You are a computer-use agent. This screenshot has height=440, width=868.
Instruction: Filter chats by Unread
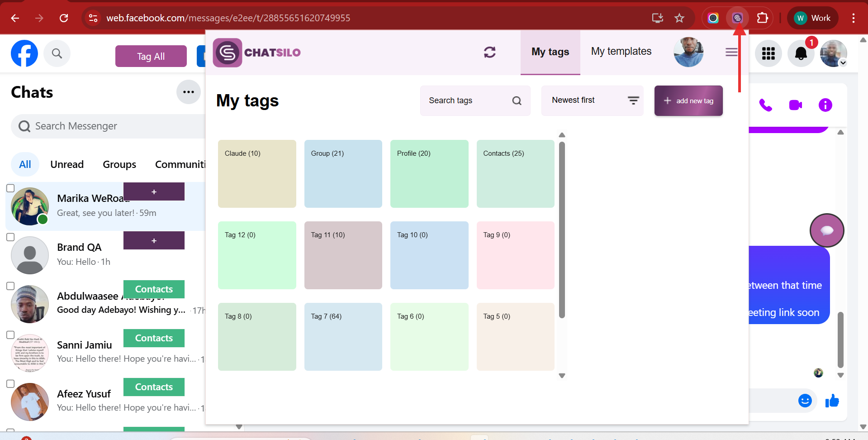[x=67, y=164]
